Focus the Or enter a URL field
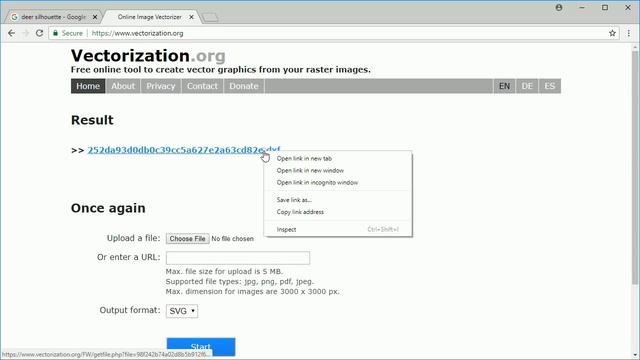This screenshot has width=640, height=360. [238, 258]
